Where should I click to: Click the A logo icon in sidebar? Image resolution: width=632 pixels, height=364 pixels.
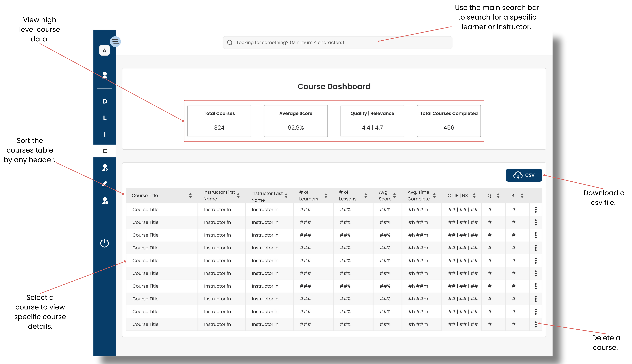point(105,50)
